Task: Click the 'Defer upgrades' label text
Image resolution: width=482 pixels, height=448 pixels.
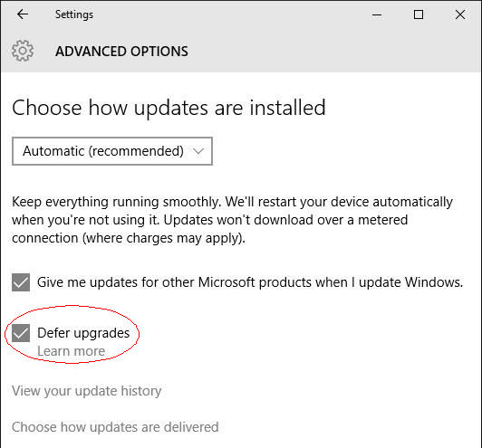Action: 83,333
